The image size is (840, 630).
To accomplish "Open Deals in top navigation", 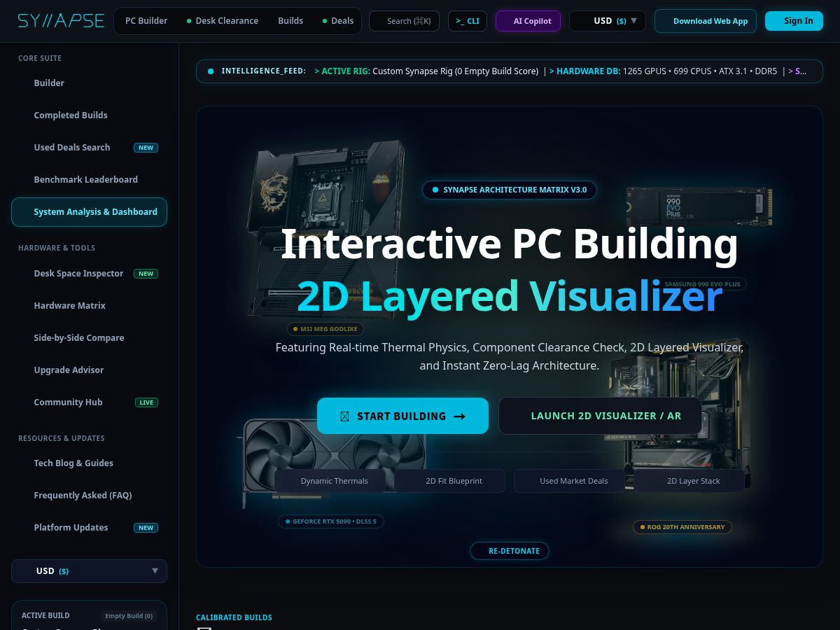I will pos(338,21).
